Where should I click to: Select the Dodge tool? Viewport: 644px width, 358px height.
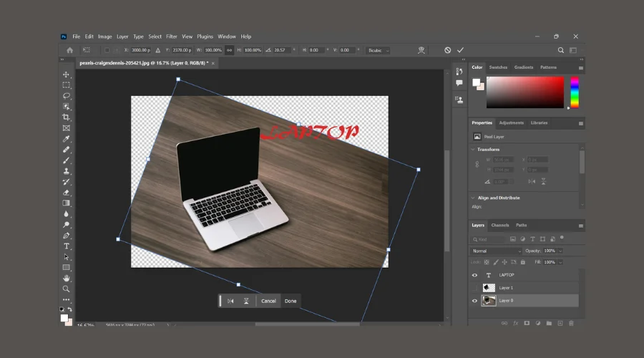[x=66, y=225]
